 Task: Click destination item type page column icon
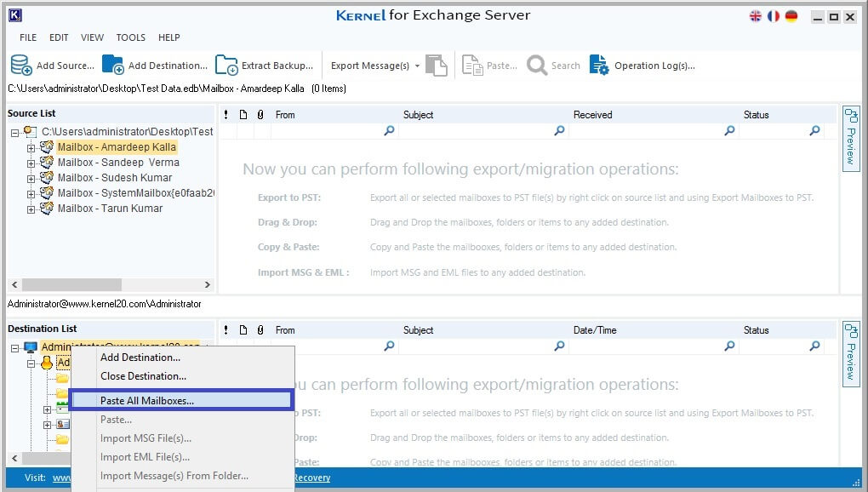243,330
